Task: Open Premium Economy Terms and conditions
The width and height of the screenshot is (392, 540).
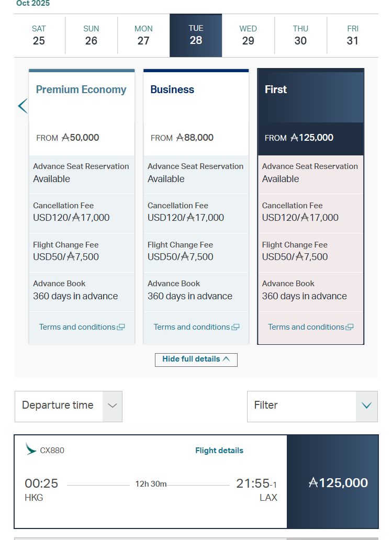Action: pyautogui.click(x=77, y=327)
